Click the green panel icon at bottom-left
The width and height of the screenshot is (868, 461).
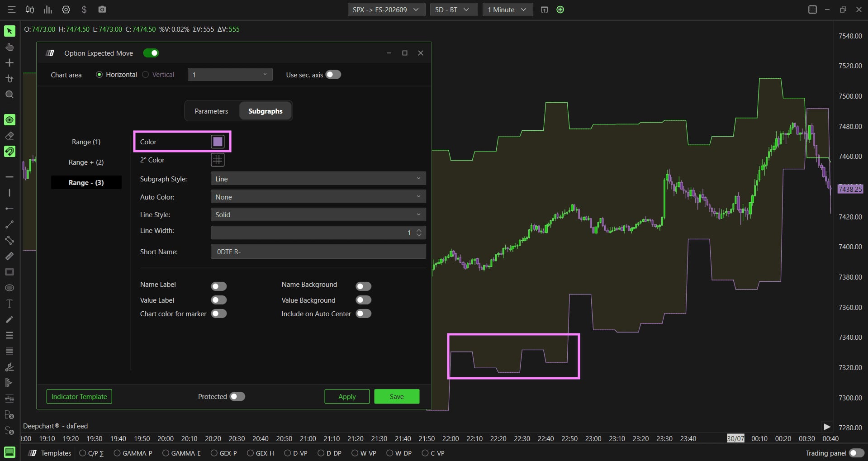pyautogui.click(x=9, y=452)
